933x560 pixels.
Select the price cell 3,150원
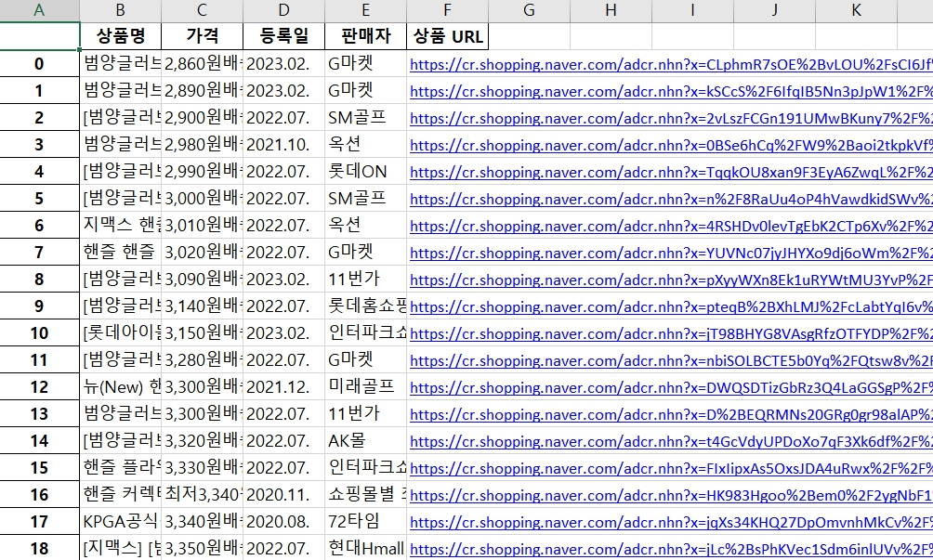coord(202,332)
